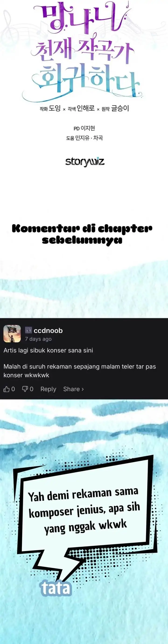Select comment line 'Artis lagi sibuk konser'
This screenshot has width=168, height=644.
pos(48,351)
